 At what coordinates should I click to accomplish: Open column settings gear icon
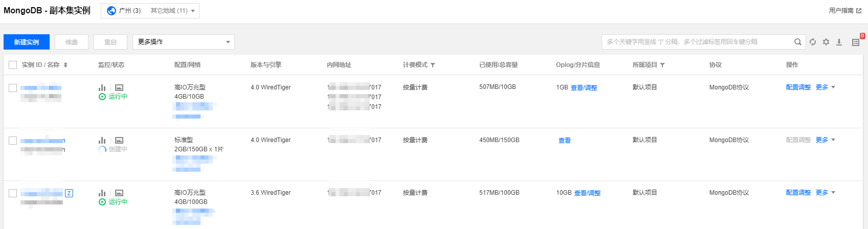point(826,42)
